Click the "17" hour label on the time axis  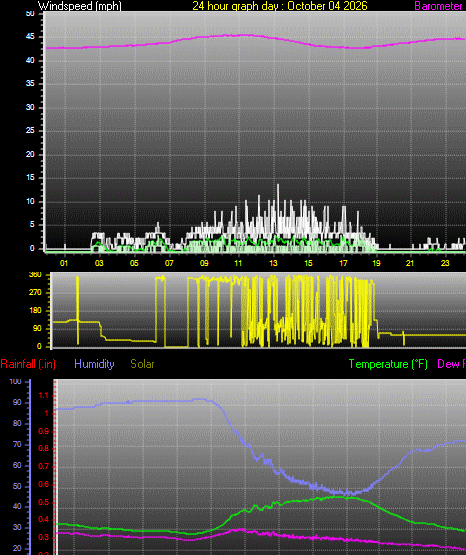point(343,263)
